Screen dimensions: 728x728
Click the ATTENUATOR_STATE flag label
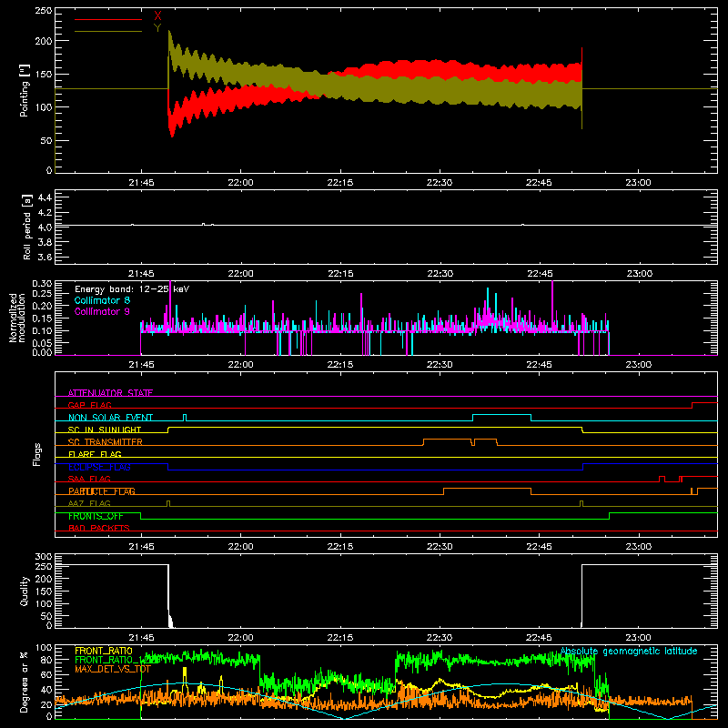click(x=110, y=393)
